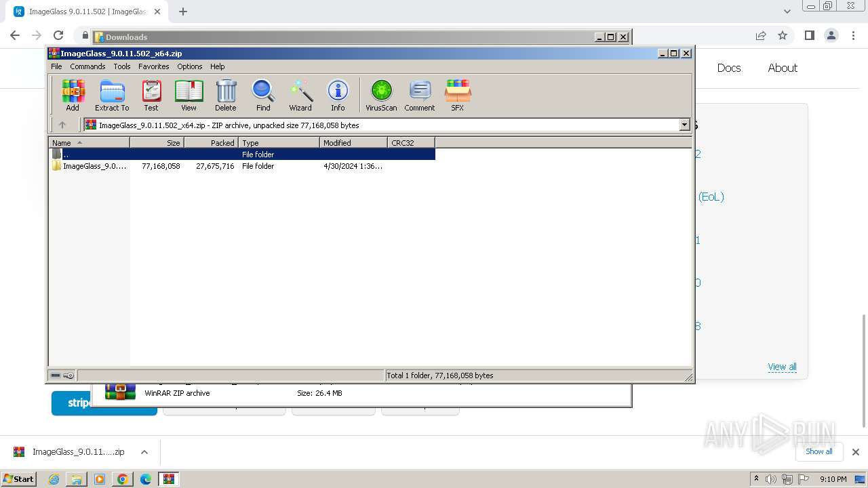Click the Extract To toolbar icon
Screen dimensions: 868x488
point(112,95)
